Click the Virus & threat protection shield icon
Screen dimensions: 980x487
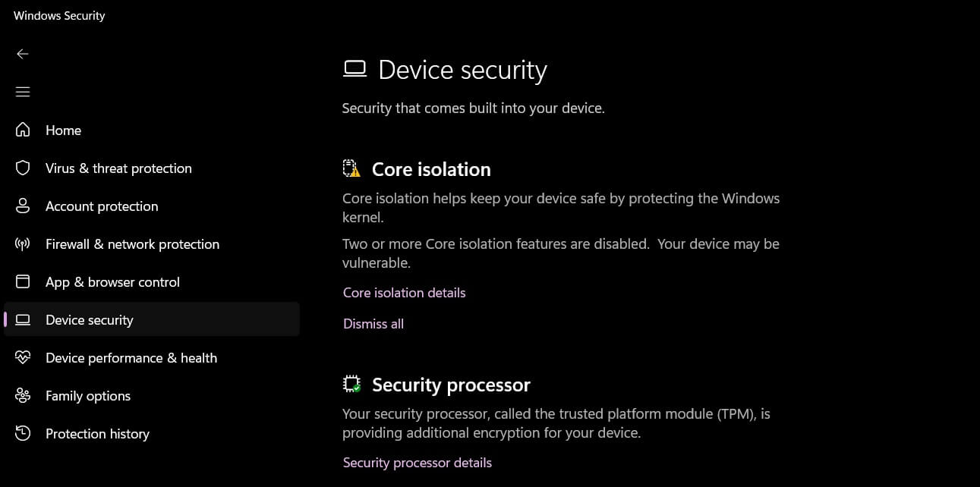tap(23, 168)
